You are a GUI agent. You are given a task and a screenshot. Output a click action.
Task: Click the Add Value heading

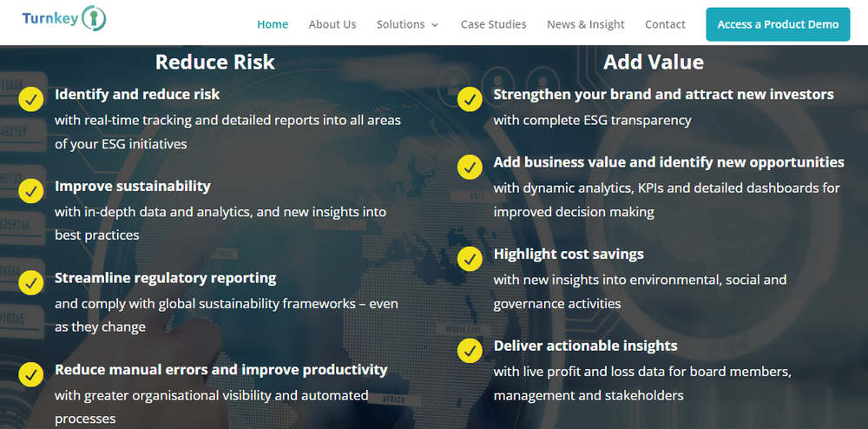[654, 62]
